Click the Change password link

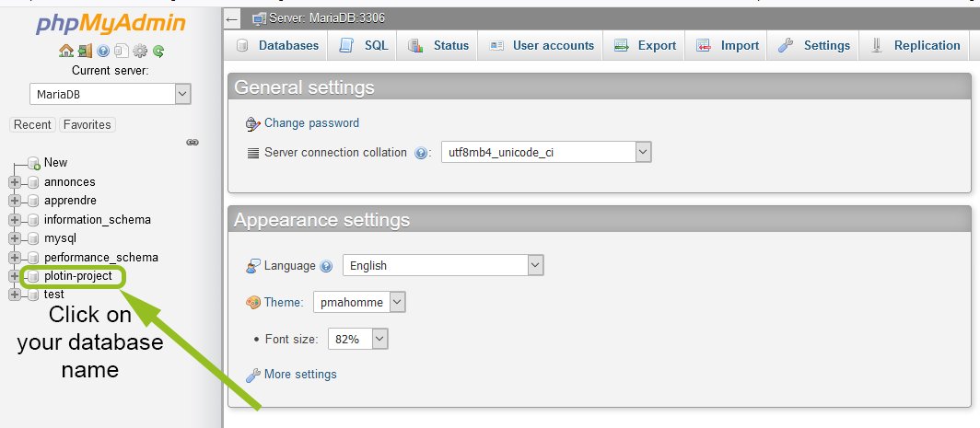311,122
